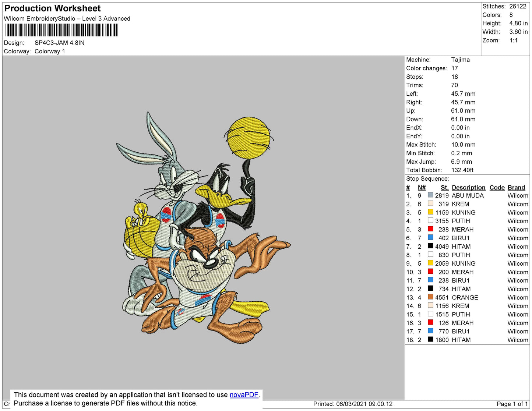Viewport: 532px width, 411px height.
Task: Select the MERAH red swatch in row 5
Action: click(430, 229)
